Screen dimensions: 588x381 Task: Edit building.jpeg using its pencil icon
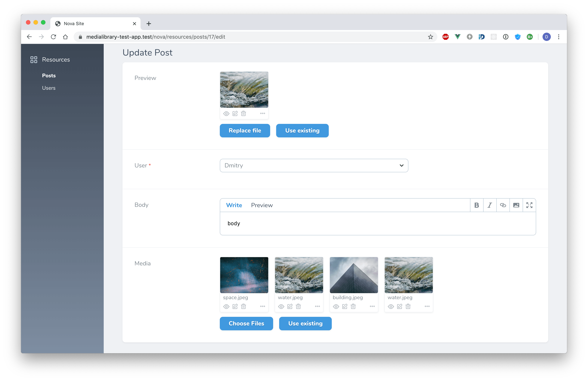[345, 306]
